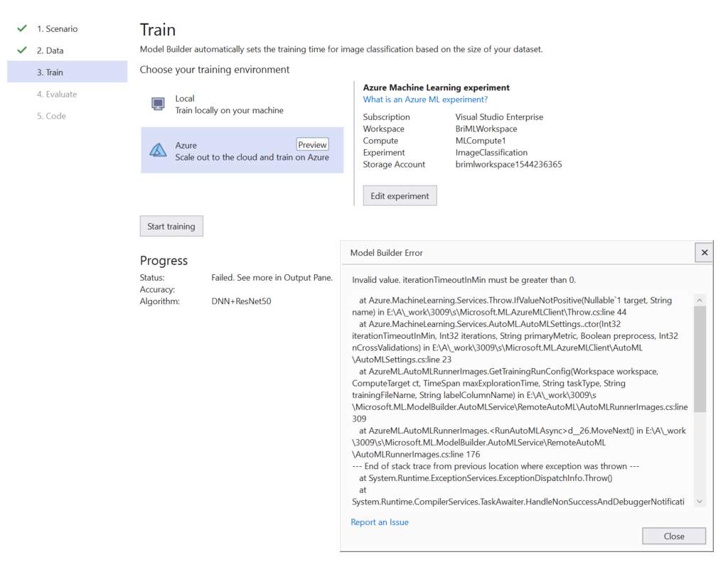728x567 pixels.
Task: Click the 'BriMLWorkspace' workspace value
Action: [x=486, y=129]
